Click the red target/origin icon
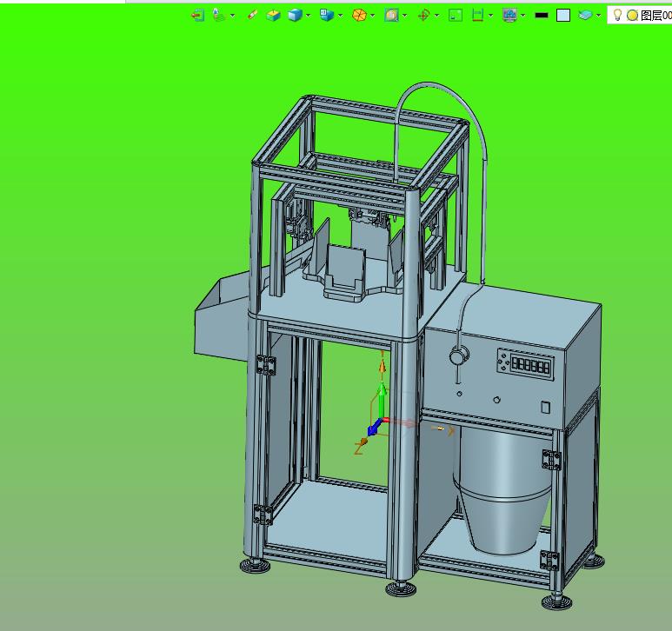672x631 pixels. pyautogui.click(x=423, y=16)
